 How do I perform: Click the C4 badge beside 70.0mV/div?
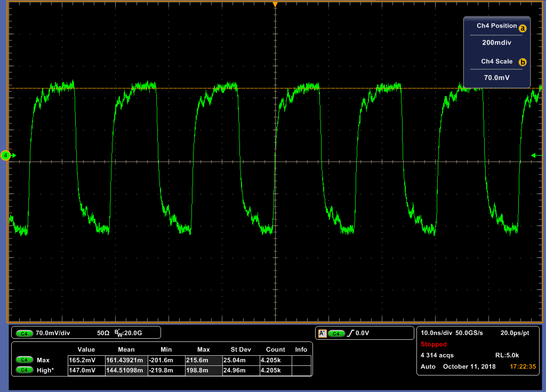pos(25,333)
